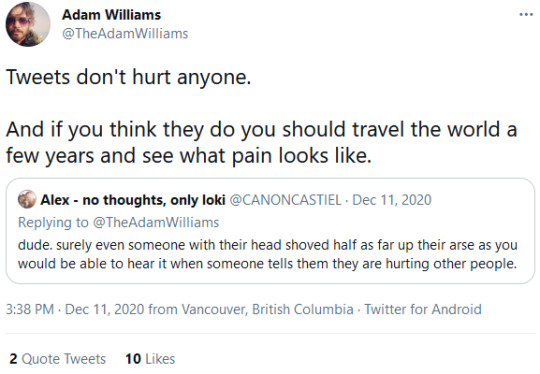Viewport: 540px width, 374px height.
Task: Click the sentence Tweets don't hurt anyone
Action: click(x=128, y=77)
